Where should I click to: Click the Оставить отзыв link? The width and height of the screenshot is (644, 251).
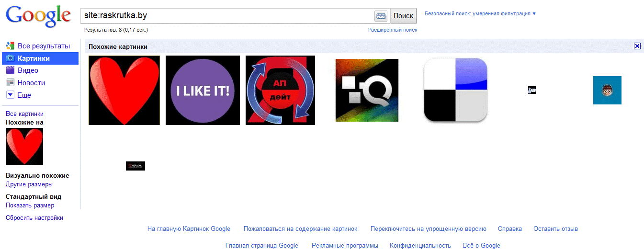pos(555,229)
